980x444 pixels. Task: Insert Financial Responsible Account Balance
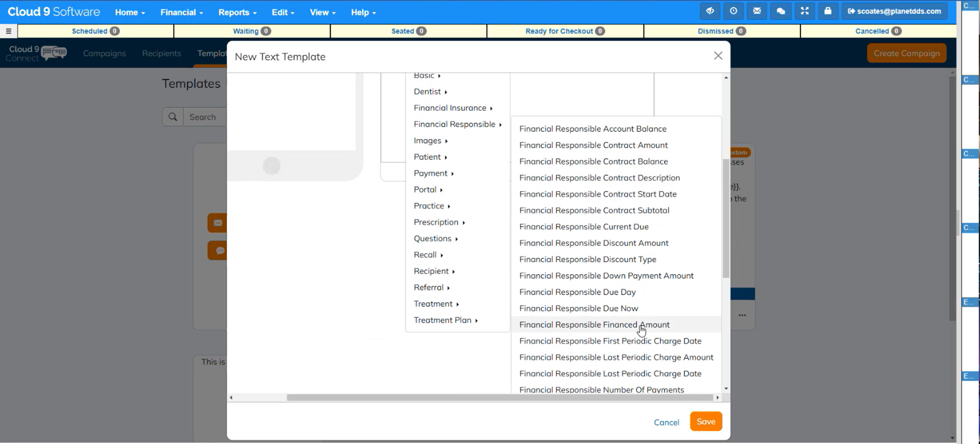coord(616,129)
